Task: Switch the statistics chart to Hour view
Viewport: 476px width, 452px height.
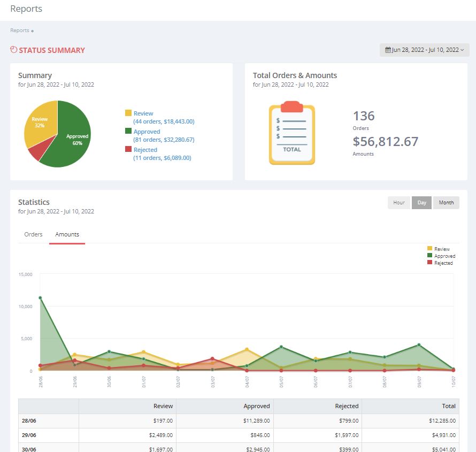Action: (398, 203)
